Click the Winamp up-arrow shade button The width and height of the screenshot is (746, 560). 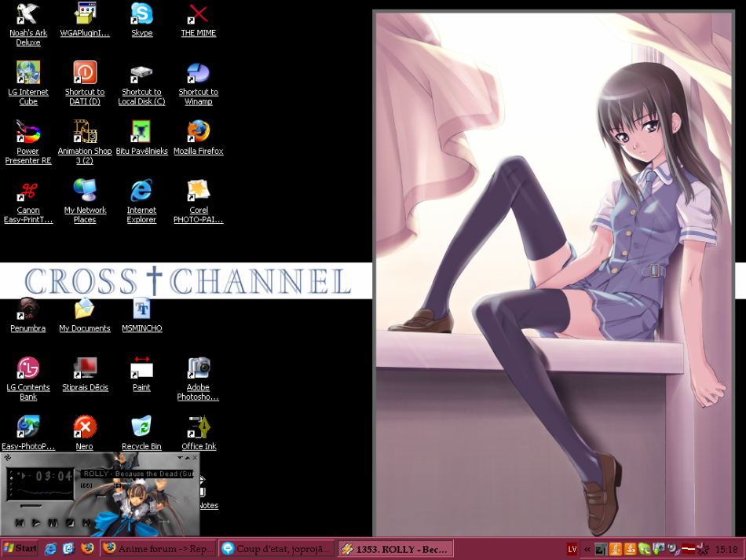[188, 458]
